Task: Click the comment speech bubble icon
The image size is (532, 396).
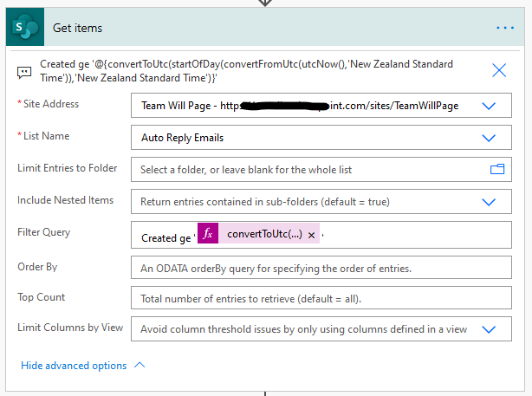Action: click(24, 72)
